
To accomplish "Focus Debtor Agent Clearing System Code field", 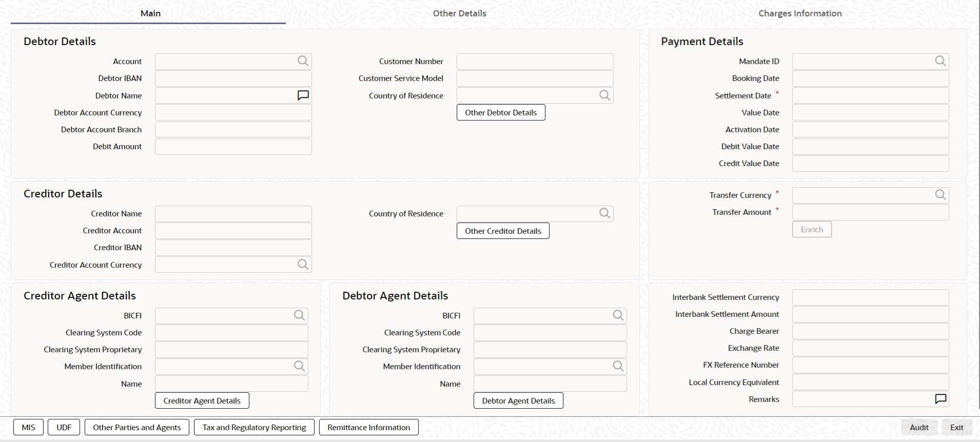I will 550,333.
